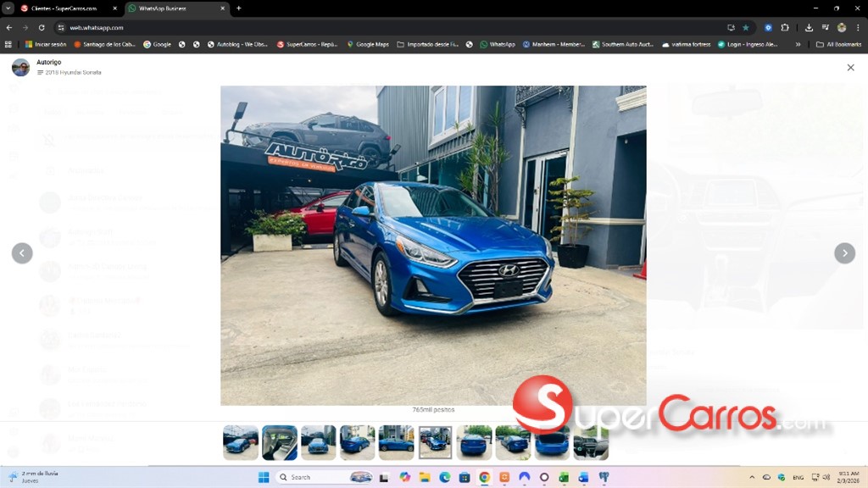Reload the current page
868x488 pixels.
pyautogui.click(x=42, y=27)
